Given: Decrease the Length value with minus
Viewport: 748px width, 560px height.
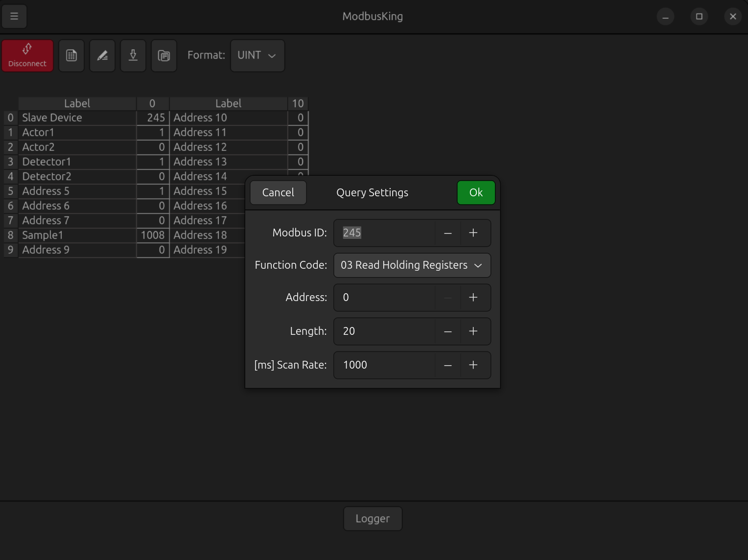Looking at the screenshot, I should [x=447, y=331].
